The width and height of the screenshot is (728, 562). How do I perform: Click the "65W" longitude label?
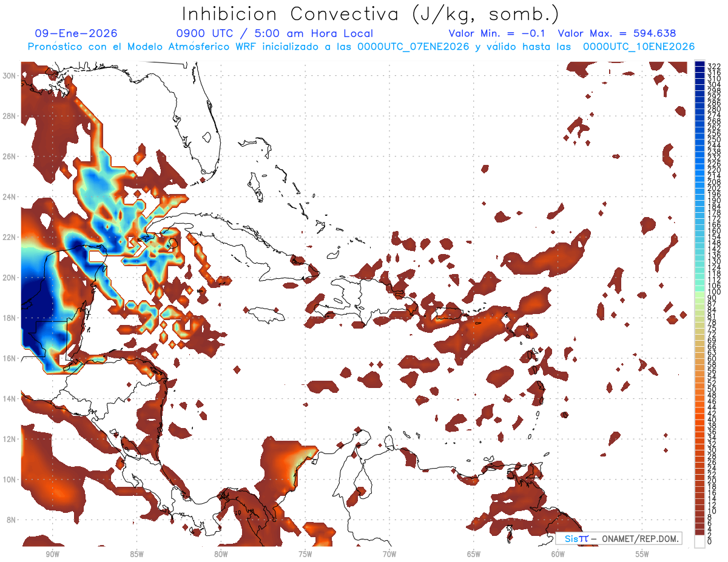pos(474,555)
